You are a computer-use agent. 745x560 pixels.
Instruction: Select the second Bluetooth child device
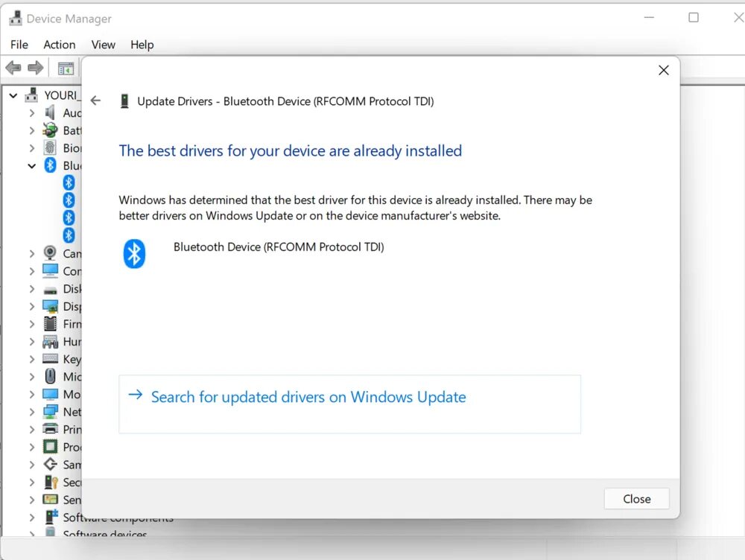[x=69, y=200]
